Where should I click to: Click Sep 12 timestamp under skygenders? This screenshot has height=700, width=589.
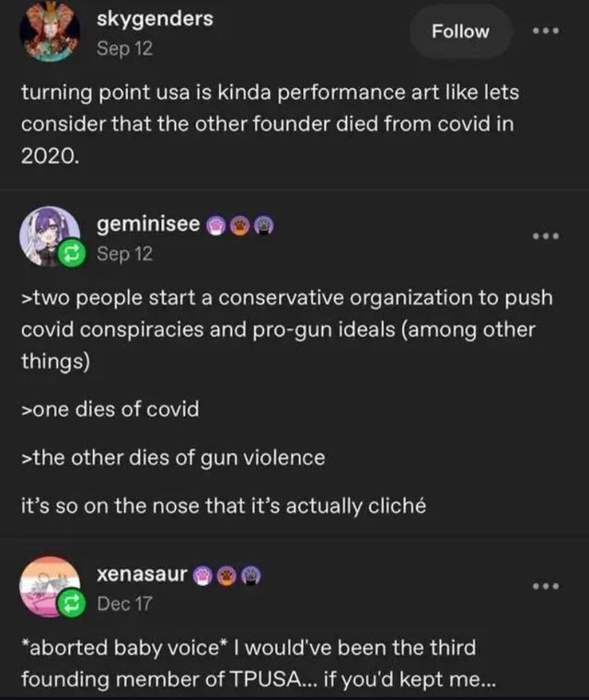(x=124, y=49)
